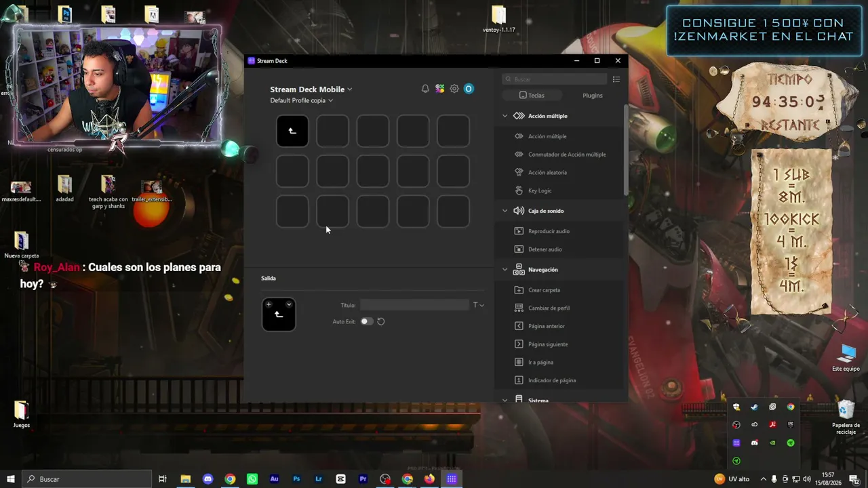Open the key preview icon dropdown arrow

289,304
